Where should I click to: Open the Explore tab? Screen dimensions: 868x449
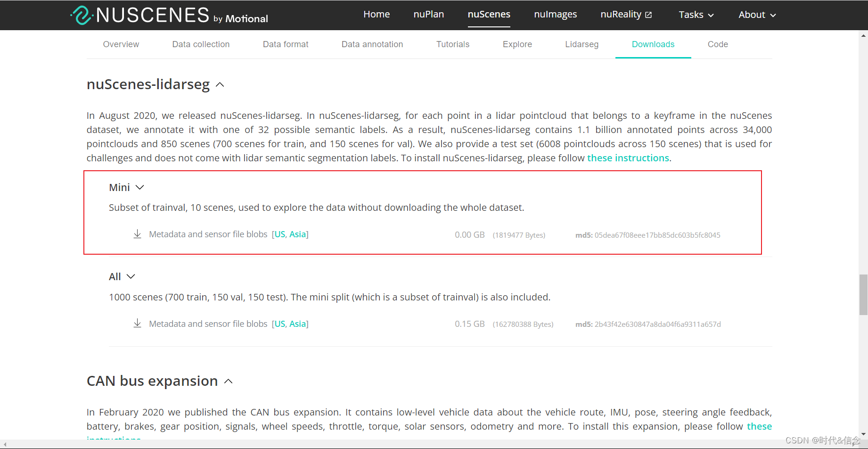(x=517, y=44)
